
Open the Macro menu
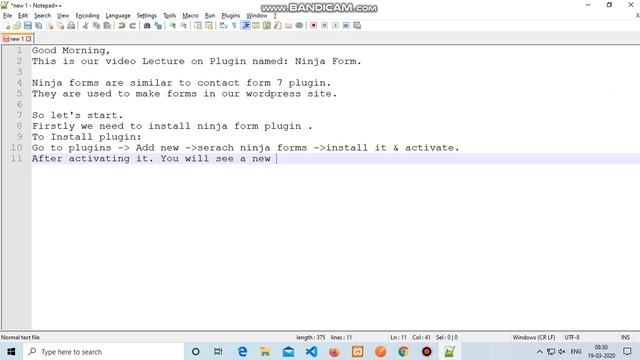(190, 16)
